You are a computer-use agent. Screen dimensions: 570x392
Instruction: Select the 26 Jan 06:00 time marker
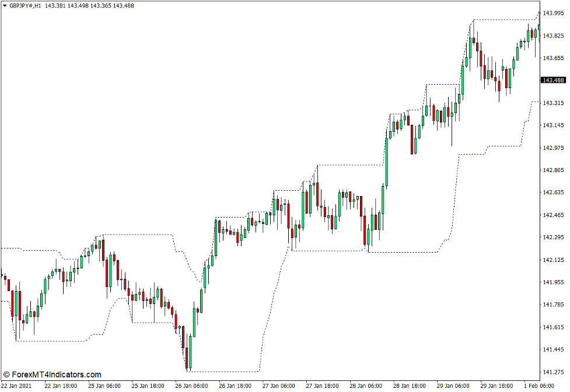190,386
